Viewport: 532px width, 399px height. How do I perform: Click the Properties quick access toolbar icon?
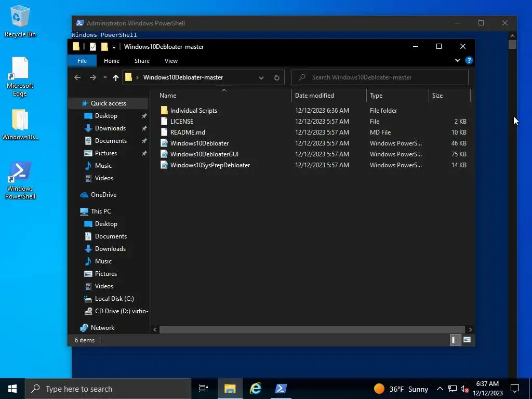point(93,46)
